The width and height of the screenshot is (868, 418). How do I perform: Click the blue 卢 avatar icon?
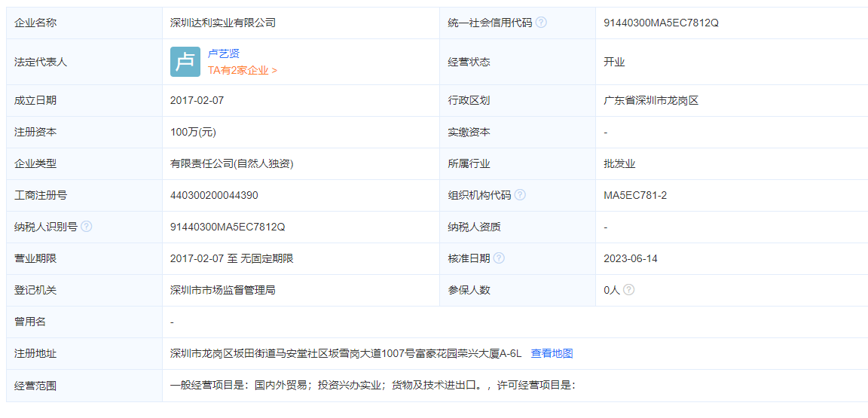185,62
